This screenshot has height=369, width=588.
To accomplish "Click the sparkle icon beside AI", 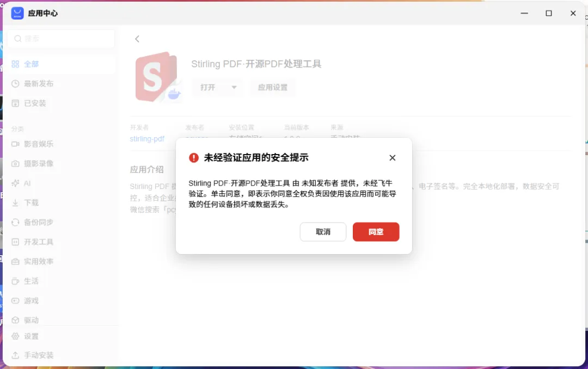I will pos(15,183).
